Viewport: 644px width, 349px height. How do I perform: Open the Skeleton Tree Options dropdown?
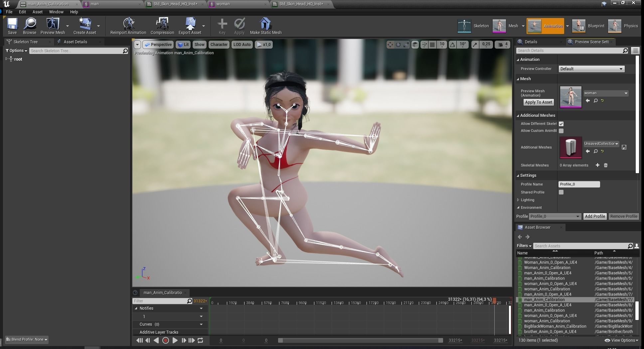click(x=17, y=51)
